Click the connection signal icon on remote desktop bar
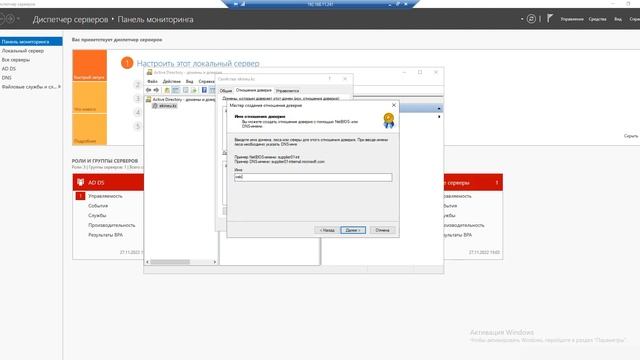Screen dimensions: 640x360 [x=243, y=4]
